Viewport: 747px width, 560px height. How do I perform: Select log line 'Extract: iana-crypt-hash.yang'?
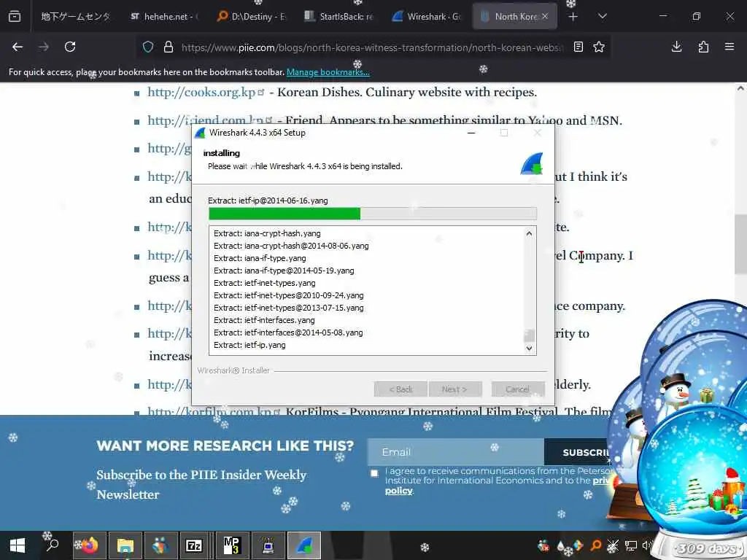click(x=267, y=233)
